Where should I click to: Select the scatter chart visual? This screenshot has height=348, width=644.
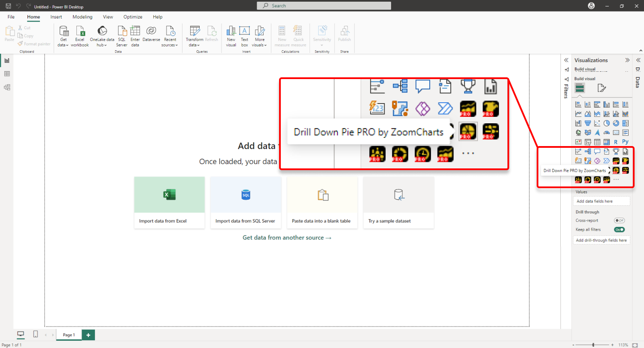tap(597, 123)
